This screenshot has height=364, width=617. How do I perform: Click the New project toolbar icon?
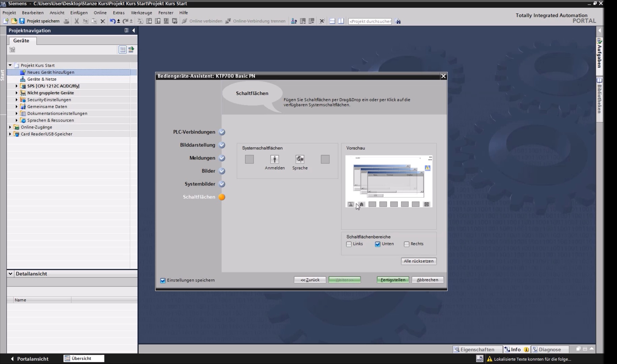point(6,21)
